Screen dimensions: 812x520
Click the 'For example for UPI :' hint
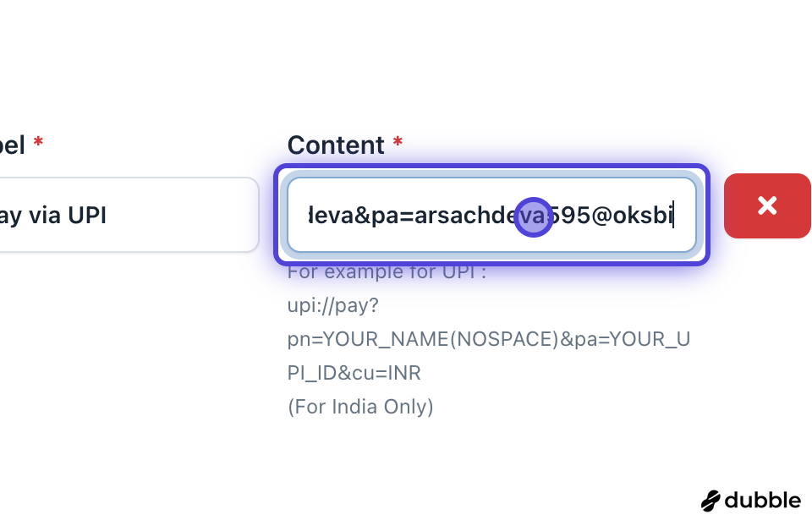tap(387, 272)
